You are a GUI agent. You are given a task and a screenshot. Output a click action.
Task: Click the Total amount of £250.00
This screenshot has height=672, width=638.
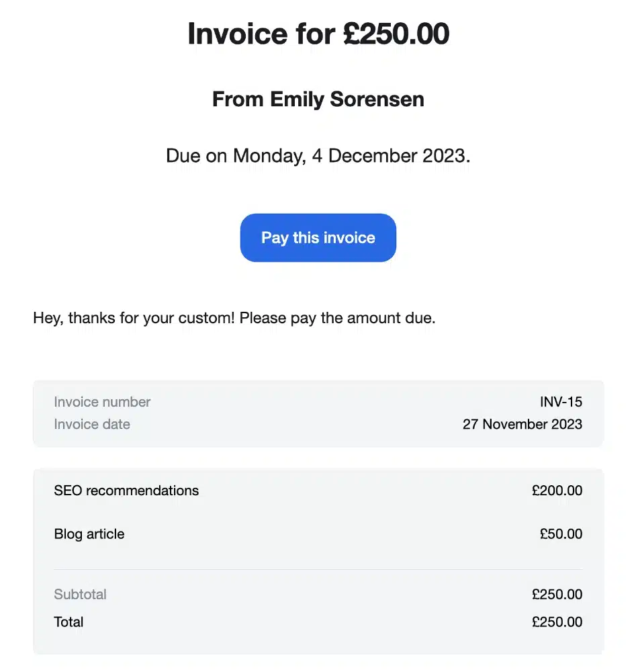coord(556,622)
